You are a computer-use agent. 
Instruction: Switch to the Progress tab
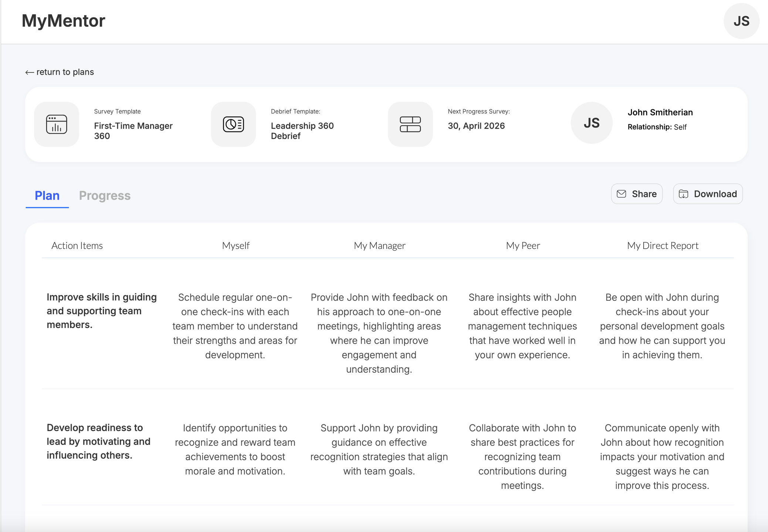coord(105,195)
